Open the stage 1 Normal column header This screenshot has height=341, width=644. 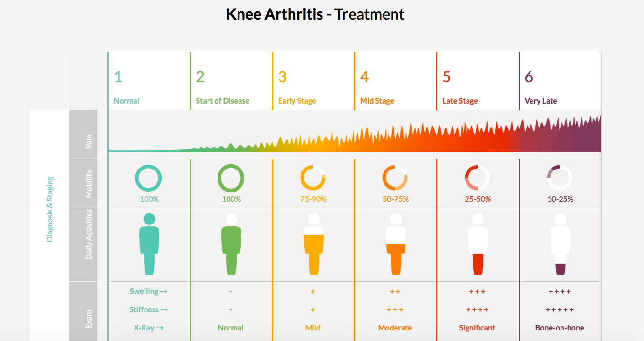pyautogui.click(x=149, y=81)
